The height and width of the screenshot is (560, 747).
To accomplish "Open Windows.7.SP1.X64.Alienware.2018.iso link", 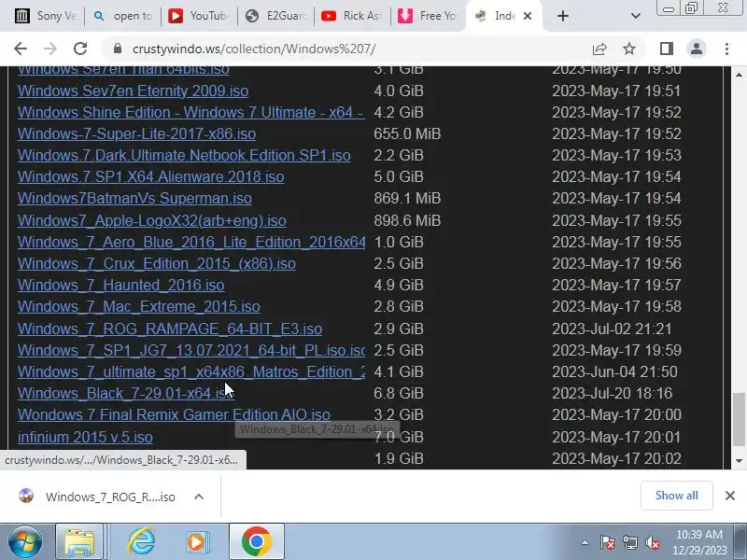I will (x=150, y=176).
